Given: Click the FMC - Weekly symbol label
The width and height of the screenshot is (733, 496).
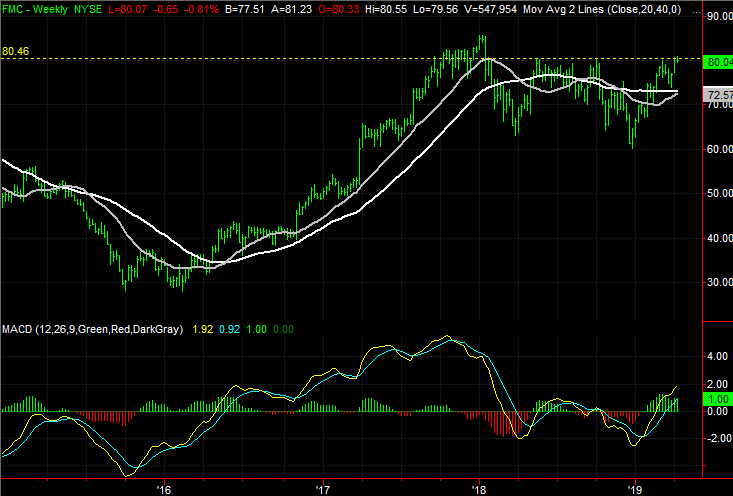Looking at the screenshot, I should point(35,9).
